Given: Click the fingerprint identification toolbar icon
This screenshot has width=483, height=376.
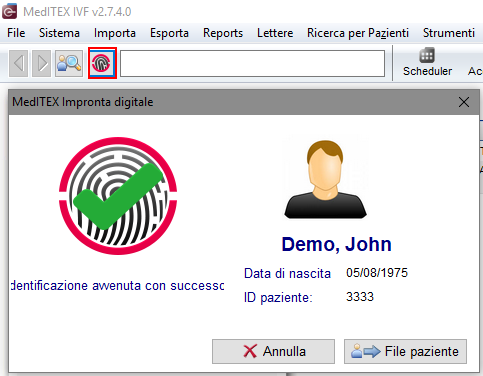Looking at the screenshot, I should [102, 63].
